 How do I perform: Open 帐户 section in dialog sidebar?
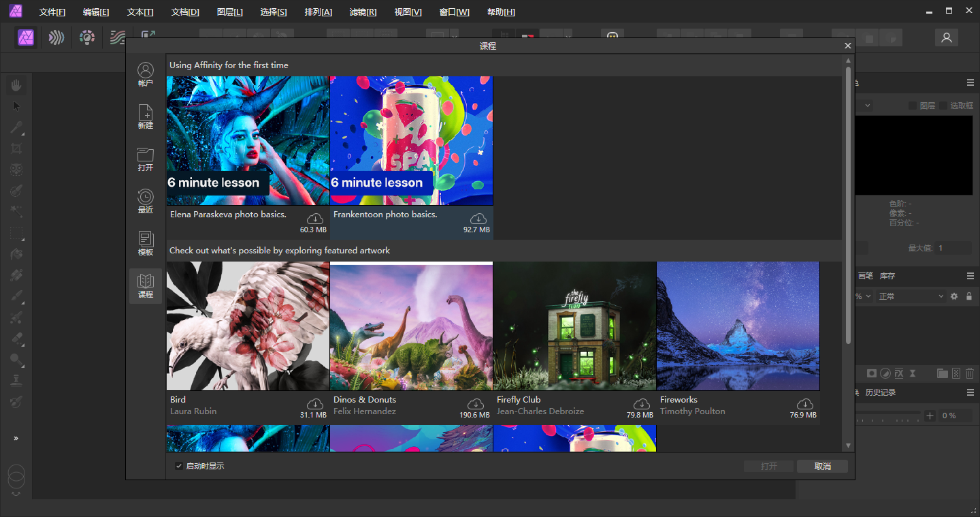tap(146, 75)
